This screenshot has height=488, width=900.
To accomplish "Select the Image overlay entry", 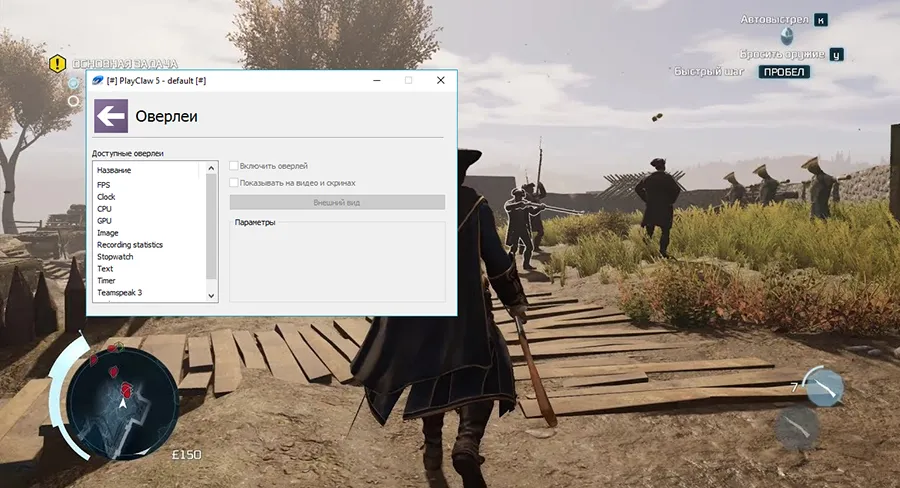I will click(x=107, y=233).
